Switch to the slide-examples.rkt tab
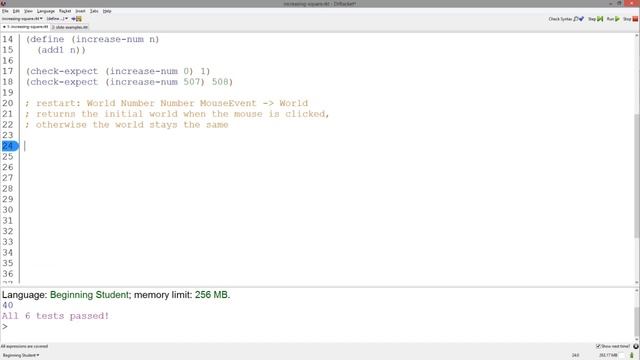This screenshot has height=360, width=640. (x=70, y=27)
